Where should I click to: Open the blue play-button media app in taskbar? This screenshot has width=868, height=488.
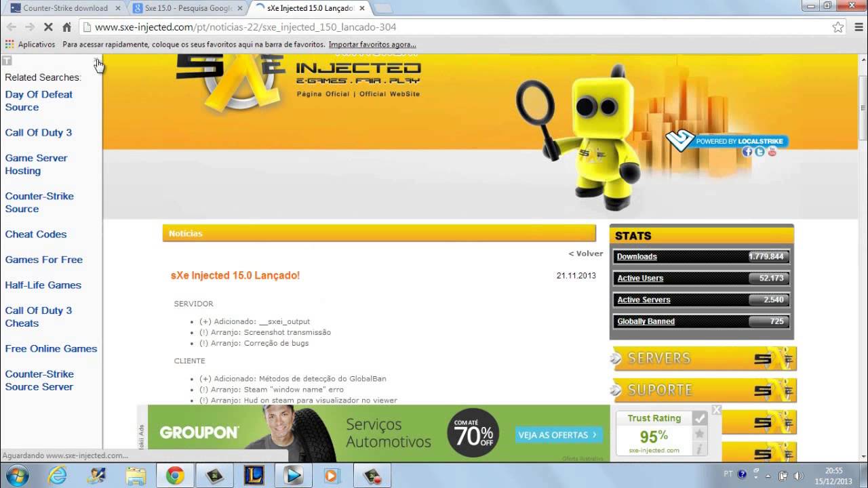pos(293,476)
